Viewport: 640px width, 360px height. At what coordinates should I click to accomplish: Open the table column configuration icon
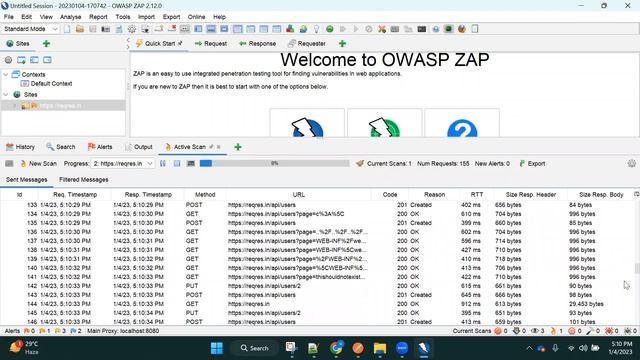636,194
